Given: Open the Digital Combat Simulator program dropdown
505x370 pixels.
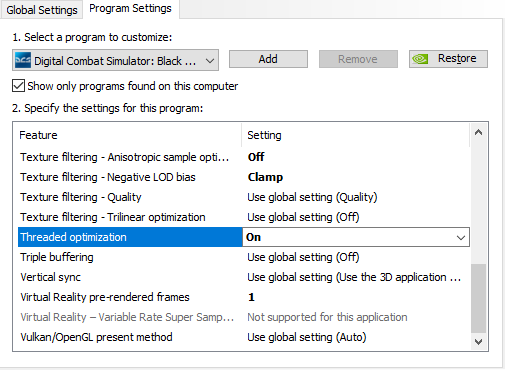Looking at the screenshot, I should coord(115,60).
